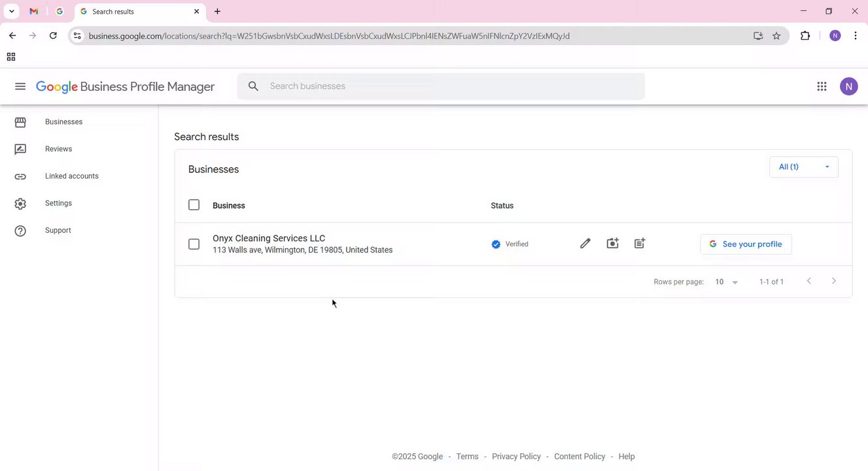Open the Help footer link

[x=627, y=457]
